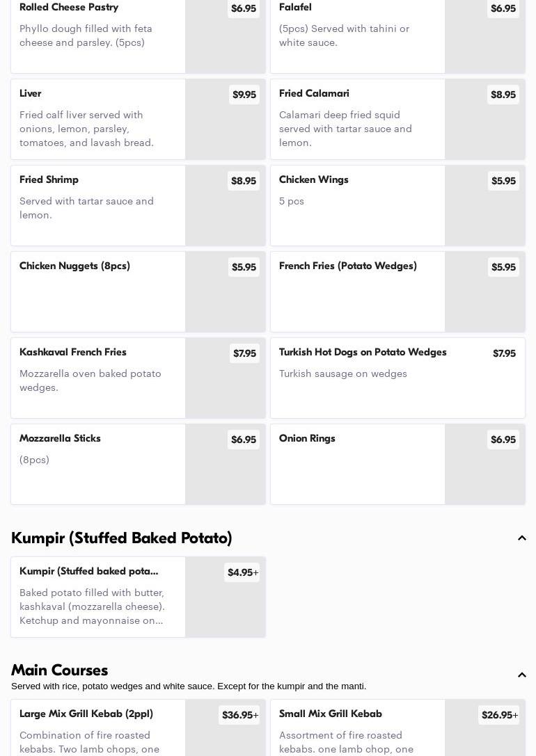Click French Fries (Potato Wedges) title

(347, 266)
